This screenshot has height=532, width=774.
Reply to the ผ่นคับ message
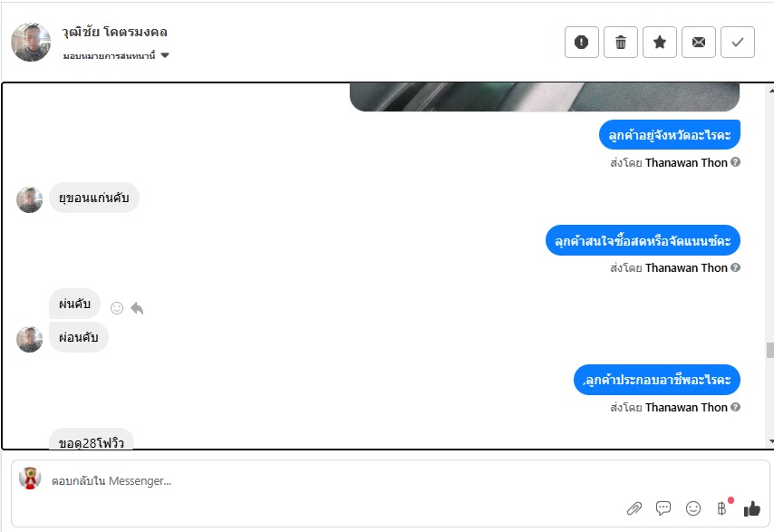(x=137, y=308)
